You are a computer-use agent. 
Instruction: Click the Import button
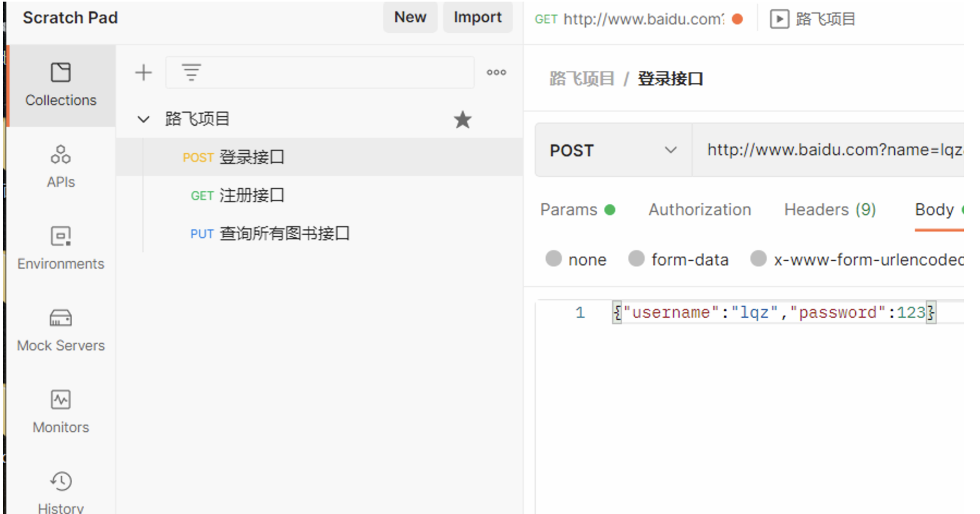[x=477, y=18]
